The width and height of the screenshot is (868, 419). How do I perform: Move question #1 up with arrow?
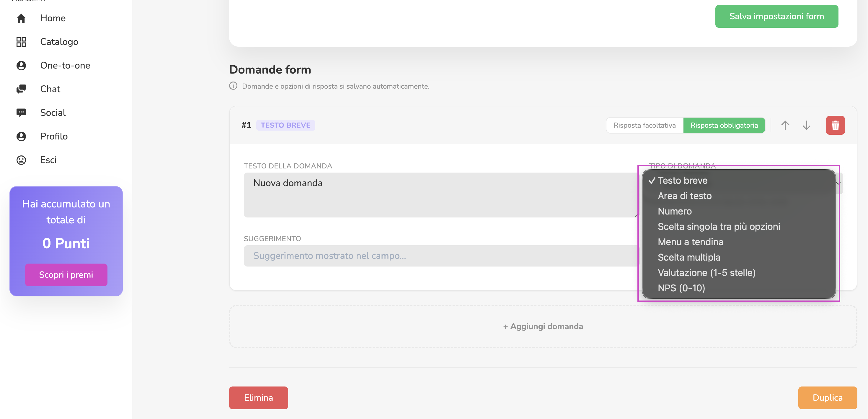[x=785, y=126]
